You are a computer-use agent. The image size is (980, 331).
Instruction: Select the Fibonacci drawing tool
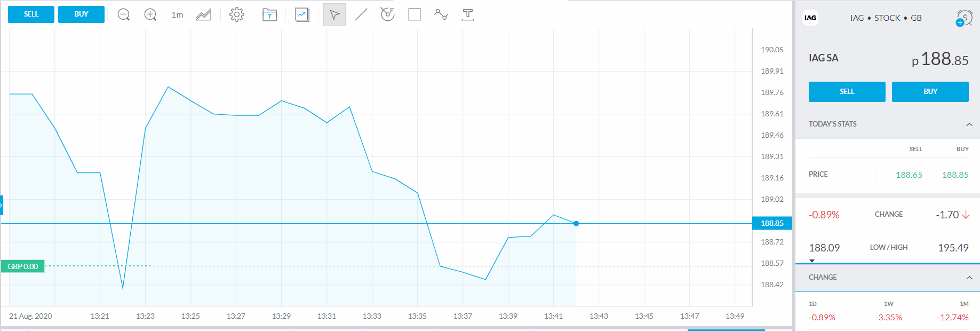(388, 15)
